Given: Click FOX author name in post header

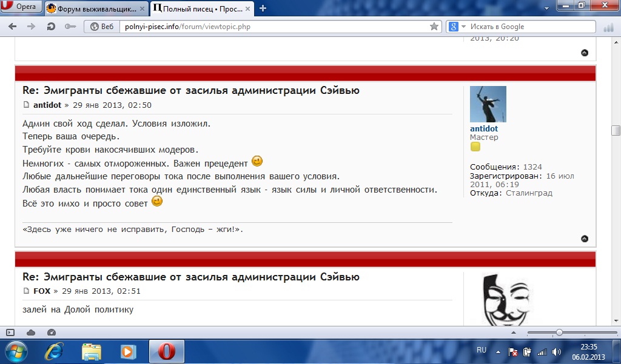Looking at the screenshot, I should (42, 291).
